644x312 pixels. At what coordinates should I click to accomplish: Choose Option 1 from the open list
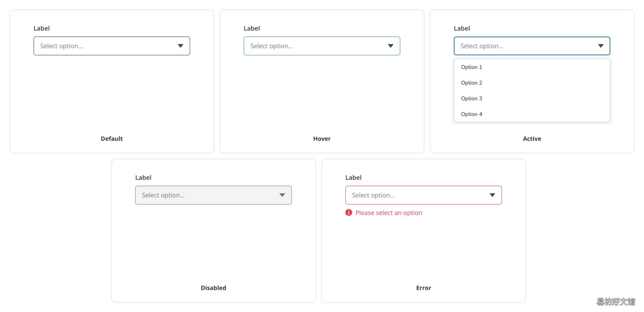[532, 67]
